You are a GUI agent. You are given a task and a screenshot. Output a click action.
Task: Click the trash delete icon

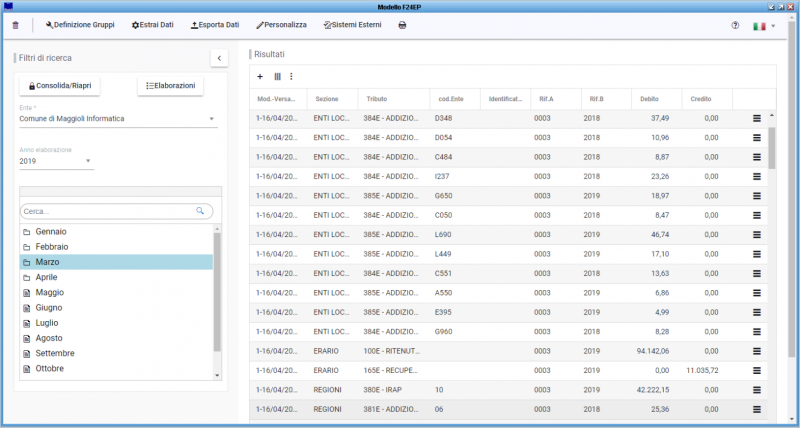coord(15,24)
